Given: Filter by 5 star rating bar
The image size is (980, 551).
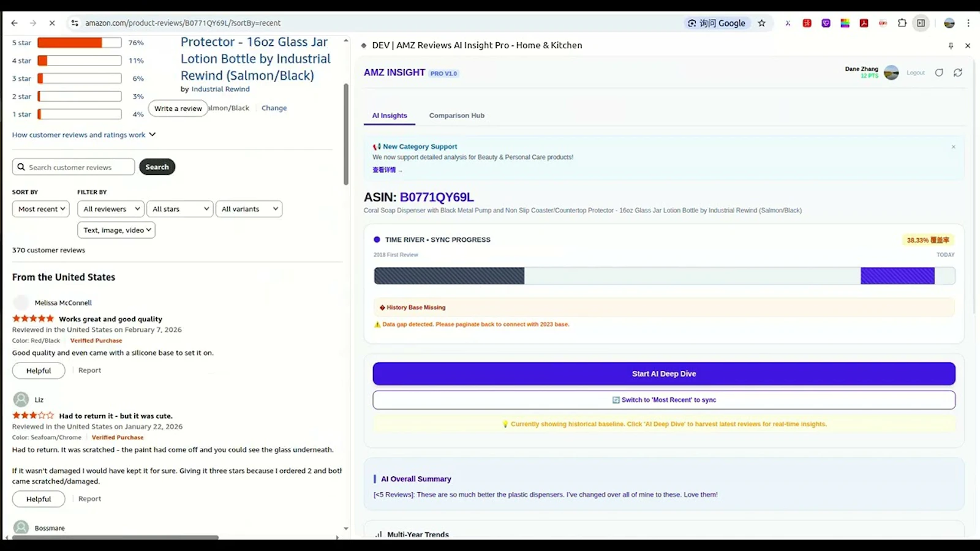Looking at the screenshot, I should point(80,43).
